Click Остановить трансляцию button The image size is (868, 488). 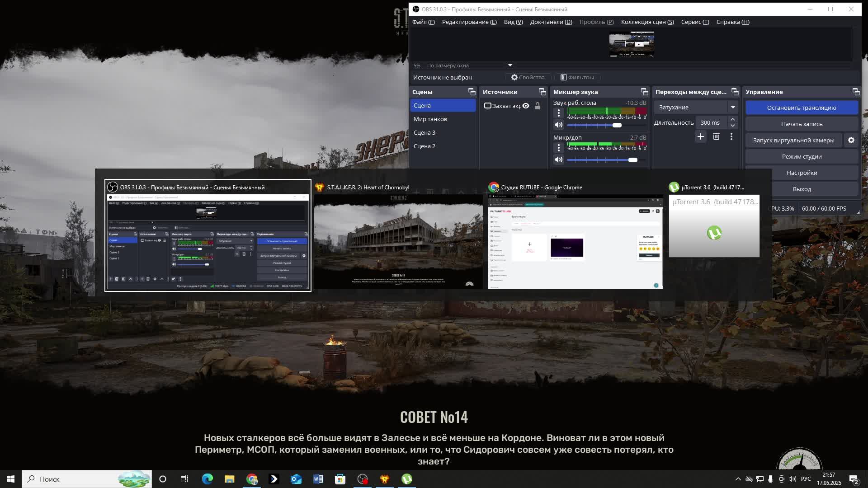[x=801, y=108]
